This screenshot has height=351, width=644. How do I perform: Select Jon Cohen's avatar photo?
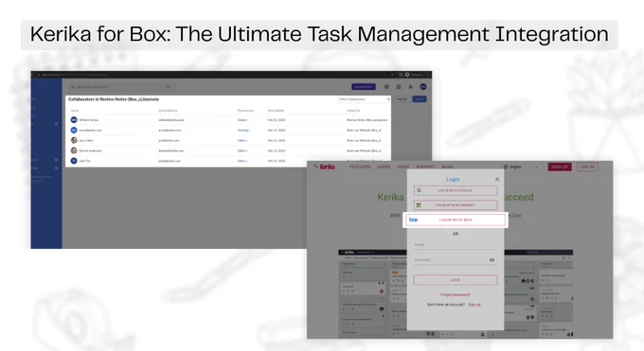[74, 140]
